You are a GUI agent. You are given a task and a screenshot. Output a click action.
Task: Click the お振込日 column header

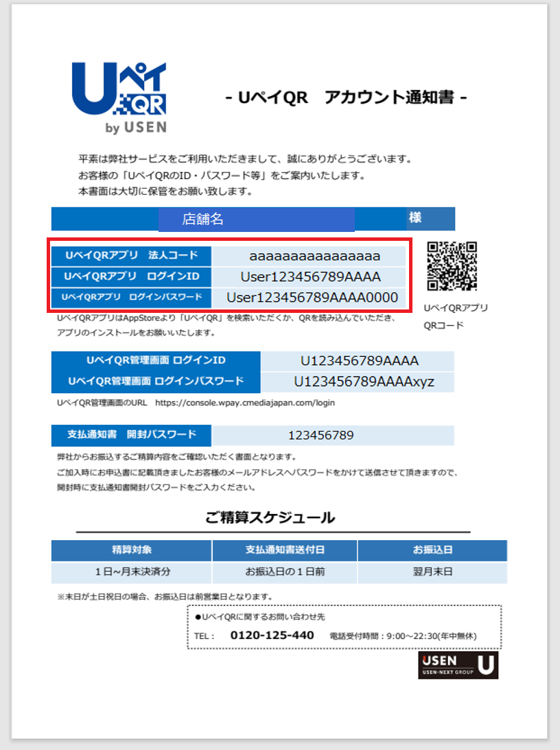coord(432,550)
